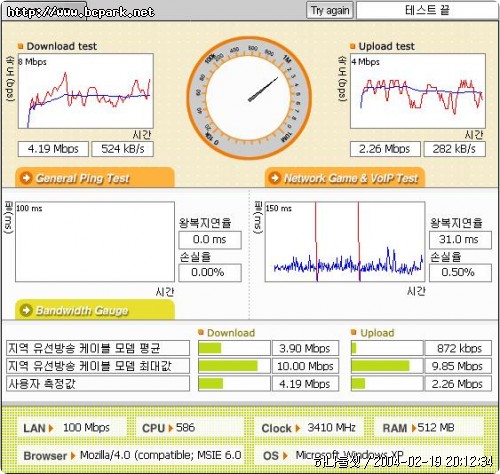Click the VoIP test latency graph
The width and height of the screenshot is (500, 474).
(x=345, y=242)
